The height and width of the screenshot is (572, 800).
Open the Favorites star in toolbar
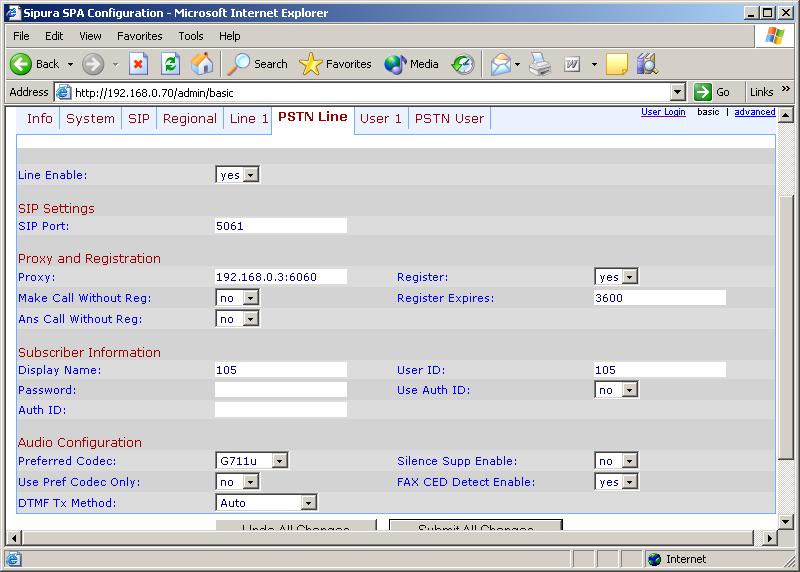click(336, 64)
